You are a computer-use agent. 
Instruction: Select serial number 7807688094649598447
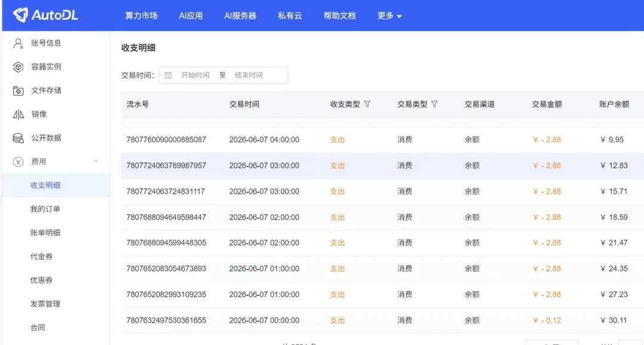166,217
